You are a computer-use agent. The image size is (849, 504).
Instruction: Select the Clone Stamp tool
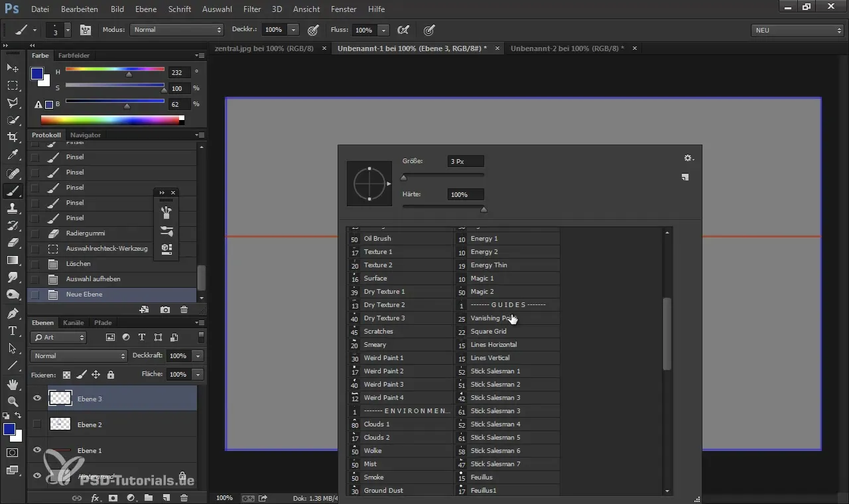click(13, 208)
